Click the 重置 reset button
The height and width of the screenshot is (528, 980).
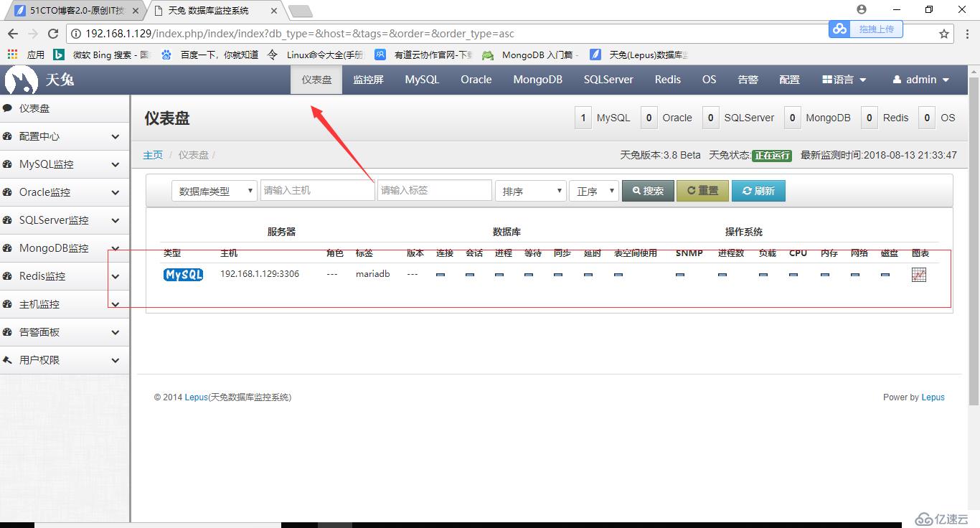702,191
